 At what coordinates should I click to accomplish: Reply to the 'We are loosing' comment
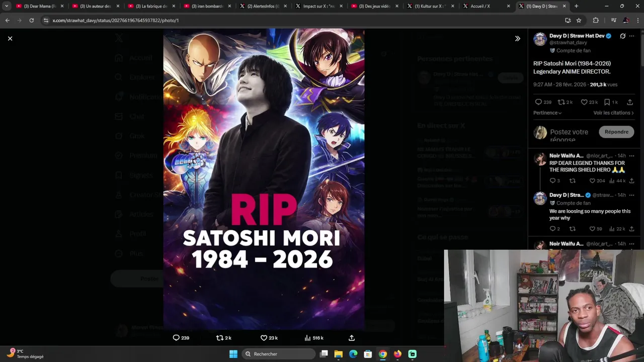click(x=554, y=229)
